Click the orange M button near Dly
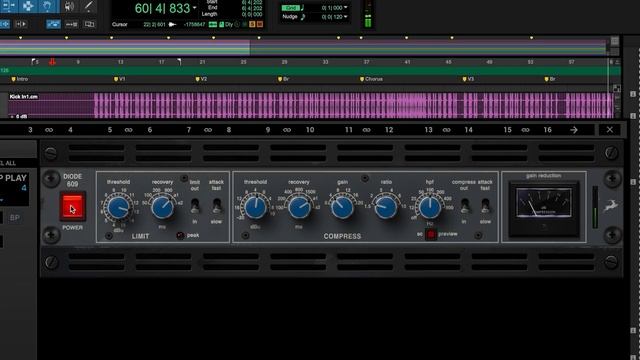 click(x=260, y=24)
